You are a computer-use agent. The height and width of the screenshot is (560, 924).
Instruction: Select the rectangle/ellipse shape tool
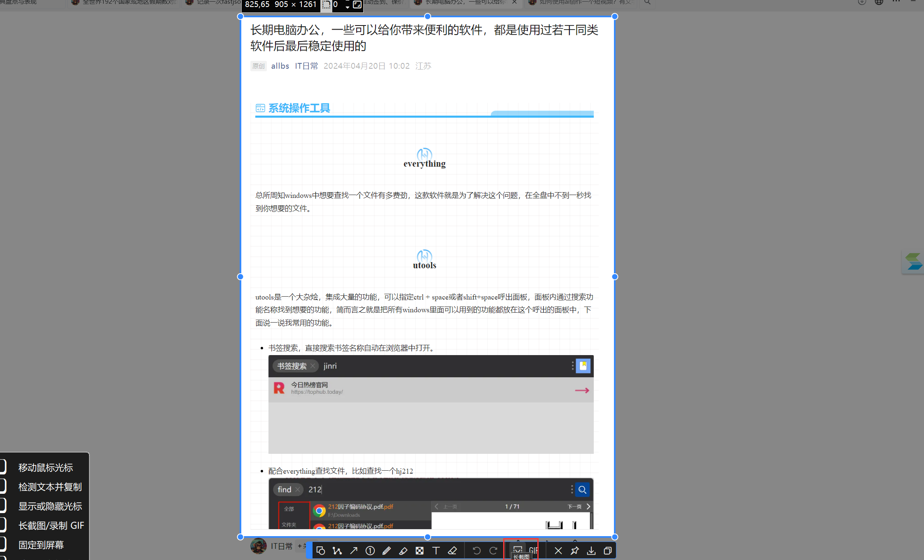point(321,551)
